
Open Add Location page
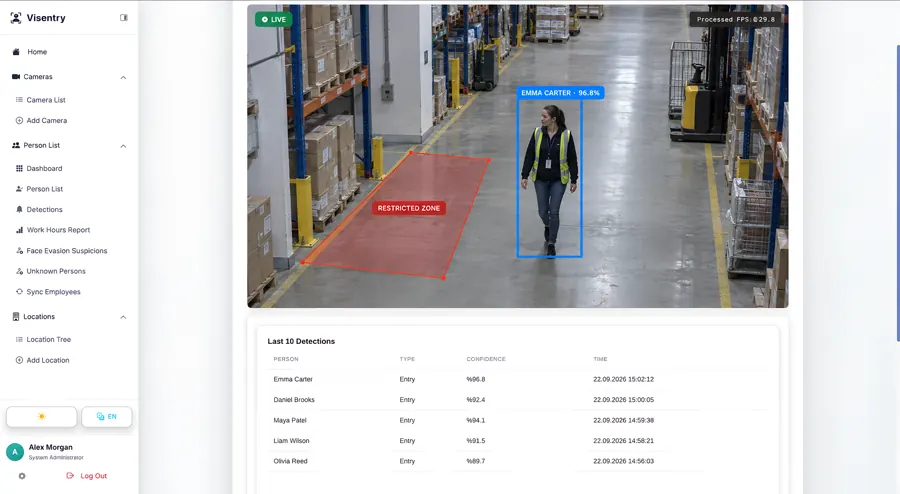[48, 360]
